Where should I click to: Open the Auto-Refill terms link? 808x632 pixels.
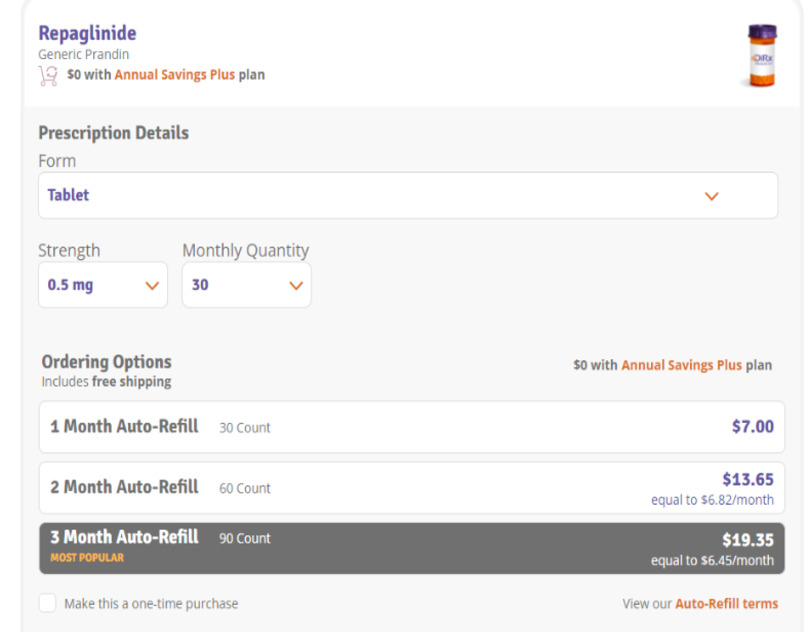tap(726, 604)
